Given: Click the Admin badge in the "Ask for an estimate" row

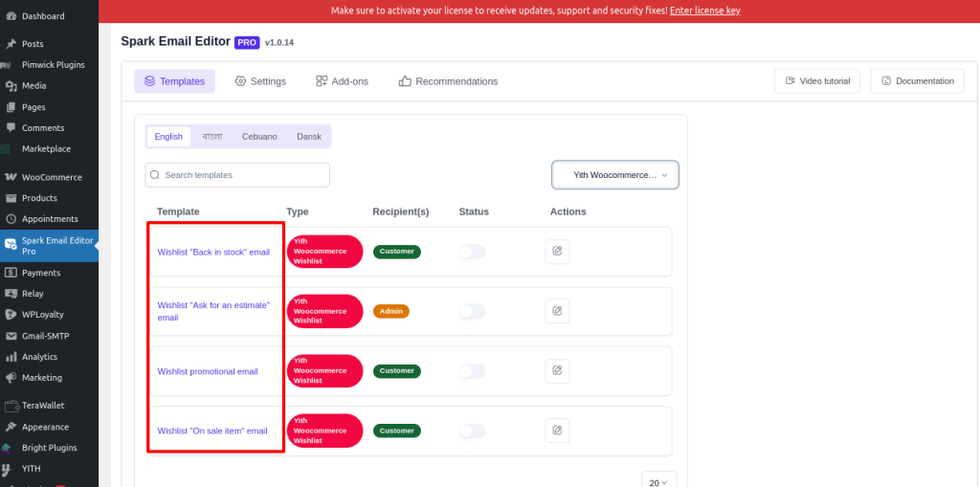Looking at the screenshot, I should 391,311.
